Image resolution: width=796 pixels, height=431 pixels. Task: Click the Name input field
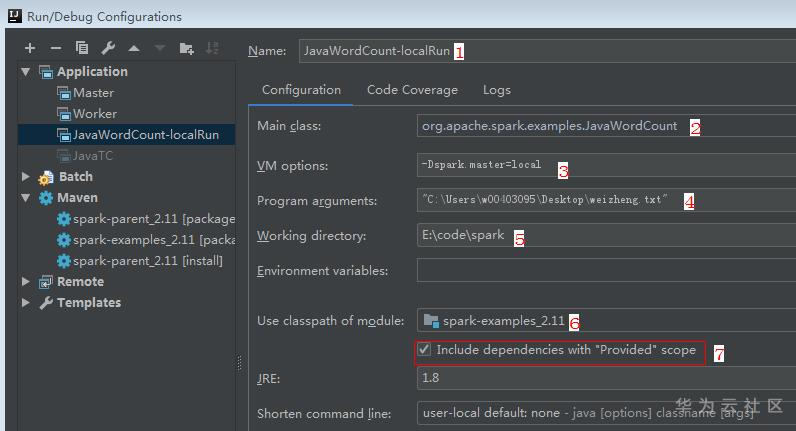pyautogui.click(x=540, y=51)
